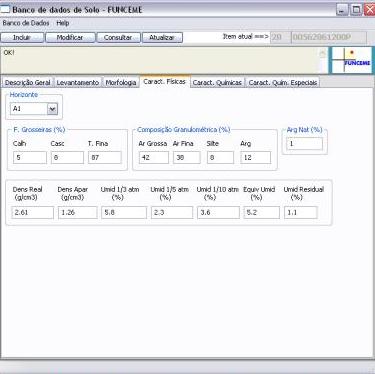Click the T. Fina input field

[105, 157]
